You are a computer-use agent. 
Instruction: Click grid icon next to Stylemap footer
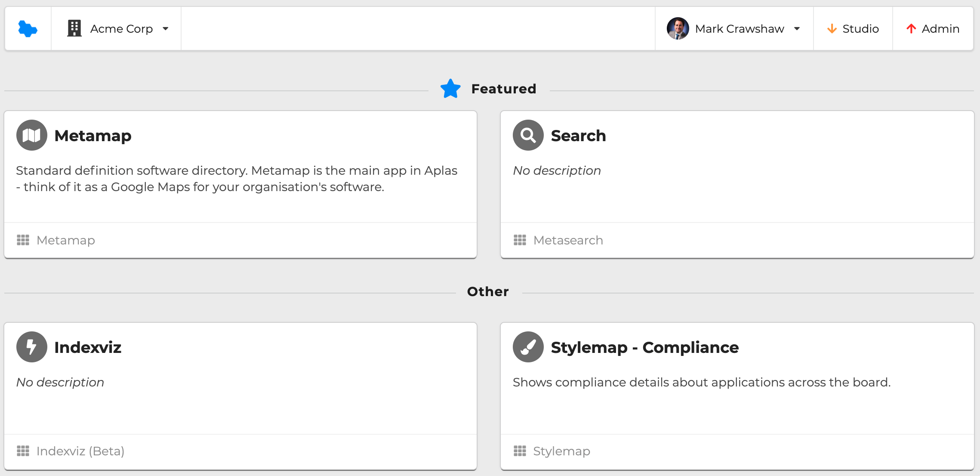(x=520, y=451)
